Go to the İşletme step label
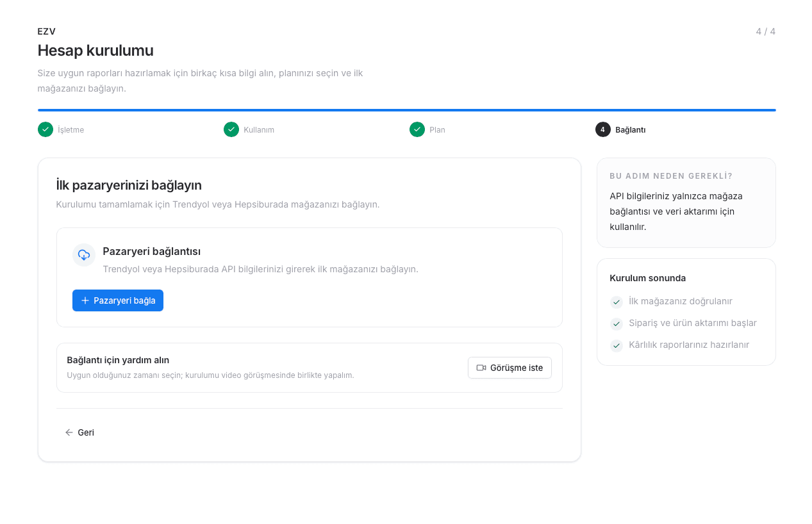812x524 pixels. pyautogui.click(x=71, y=130)
